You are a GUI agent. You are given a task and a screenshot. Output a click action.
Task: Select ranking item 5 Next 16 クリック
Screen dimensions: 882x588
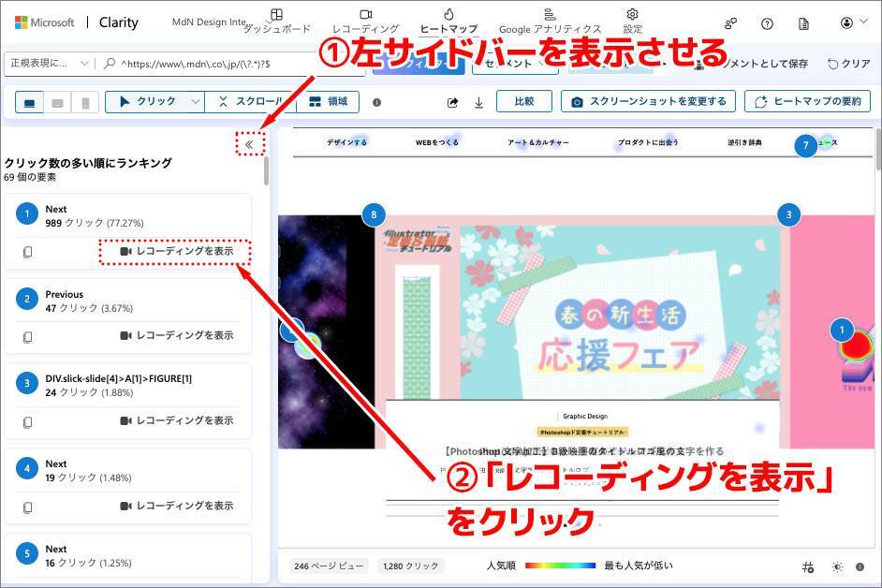point(127,556)
